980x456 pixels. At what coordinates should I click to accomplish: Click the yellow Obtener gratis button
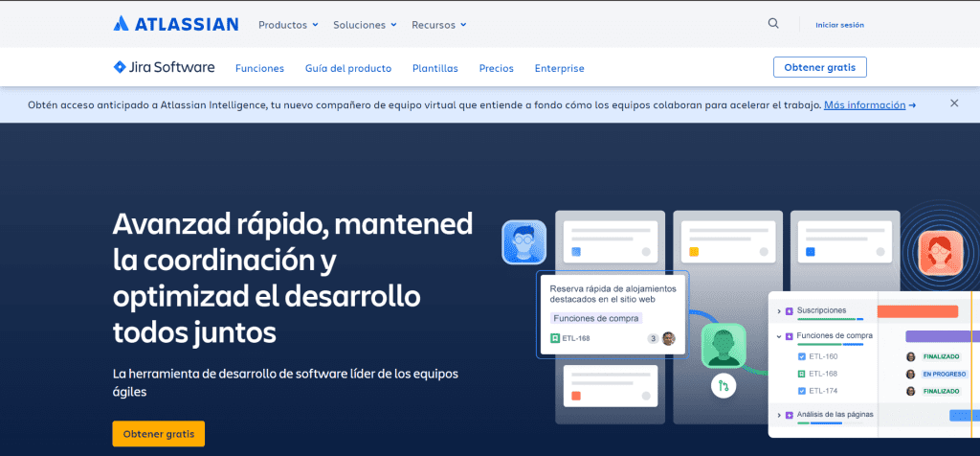click(159, 433)
